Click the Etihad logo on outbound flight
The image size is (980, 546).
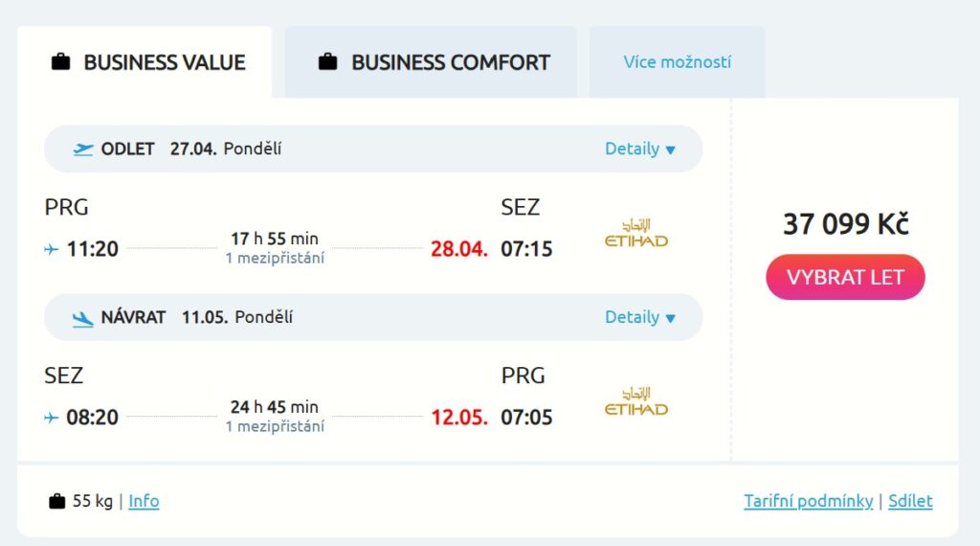(636, 234)
